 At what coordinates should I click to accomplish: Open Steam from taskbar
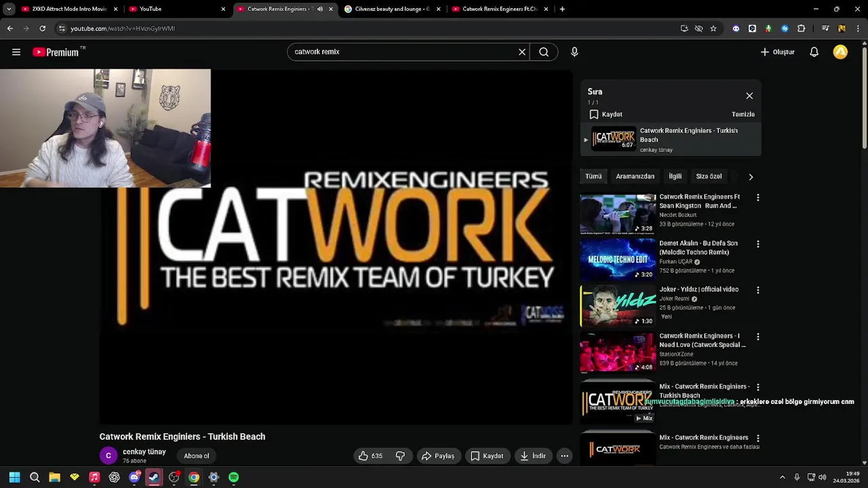(154, 477)
